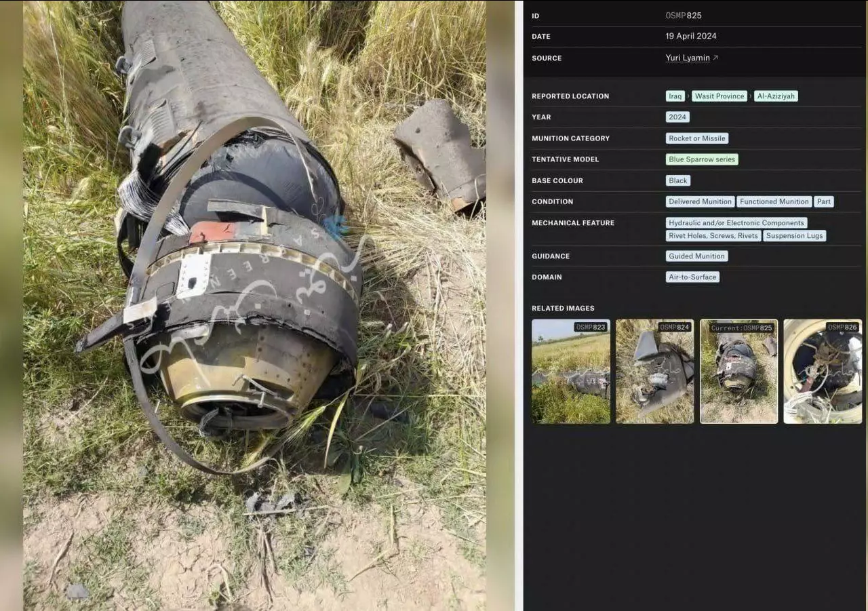The height and width of the screenshot is (611, 868).
Task: Filter by the 2024 year tag
Action: (x=677, y=117)
